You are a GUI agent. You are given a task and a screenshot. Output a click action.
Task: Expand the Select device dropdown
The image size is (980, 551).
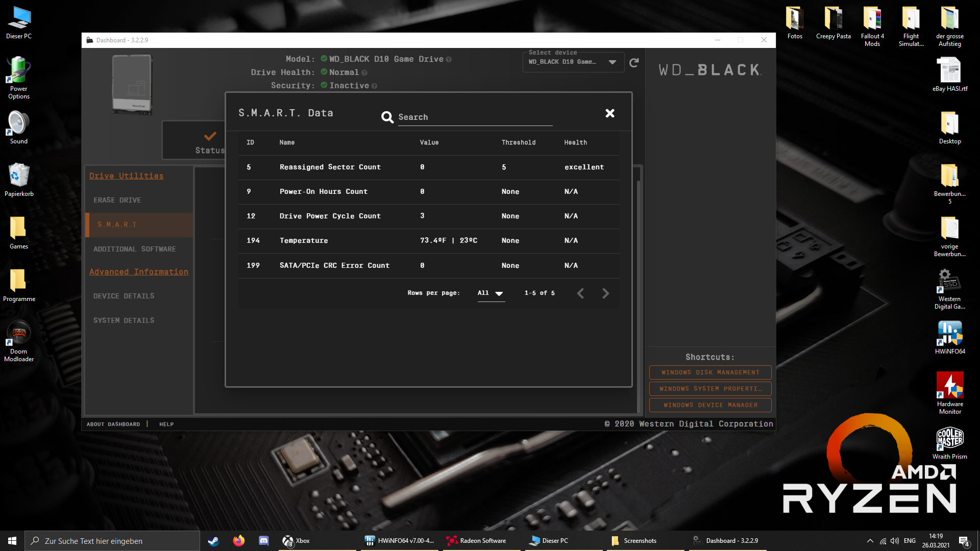click(x=612, y=62)
